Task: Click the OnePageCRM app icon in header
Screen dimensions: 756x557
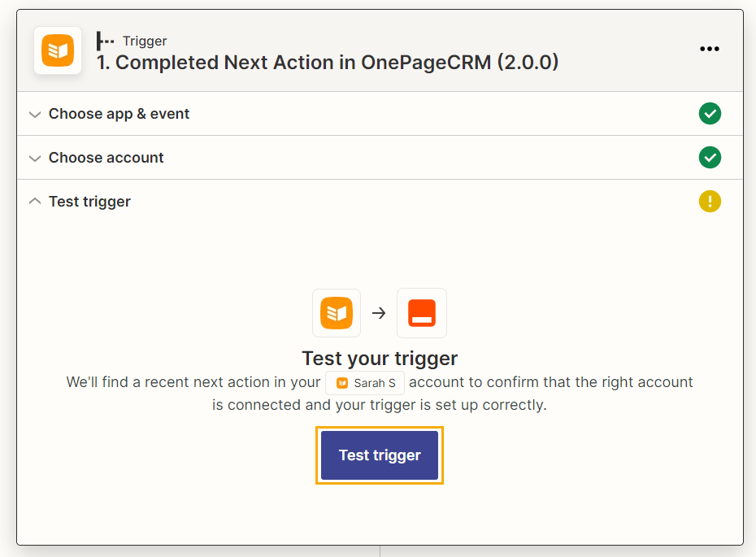Action: coord(58,50)
